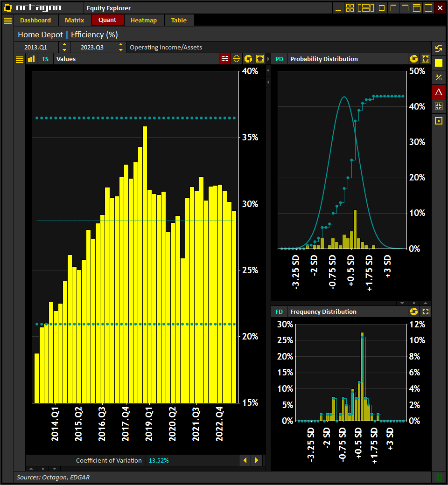Click the Frequency Distribution panel title

[323, 312]
